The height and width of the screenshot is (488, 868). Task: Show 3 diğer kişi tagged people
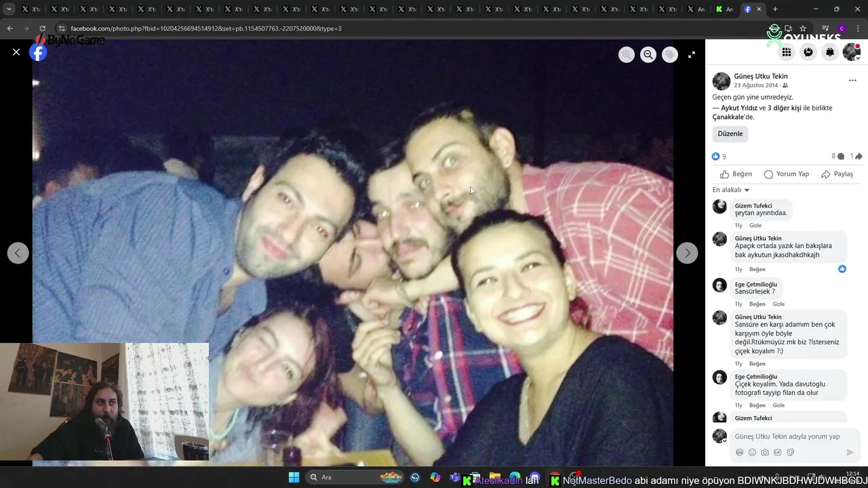pyautogui.click(x=785, y=108)
